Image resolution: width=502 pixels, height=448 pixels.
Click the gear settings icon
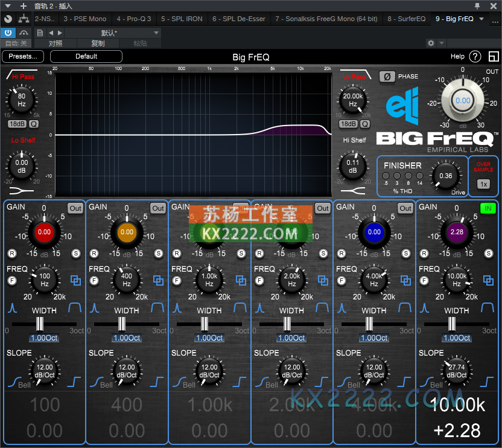pyautogui.click(x=431, y=43)
